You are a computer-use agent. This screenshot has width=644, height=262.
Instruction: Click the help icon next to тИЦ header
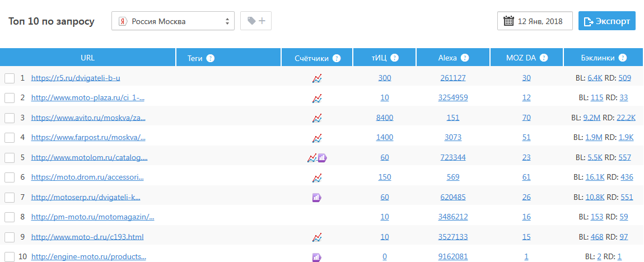point(394,58)
